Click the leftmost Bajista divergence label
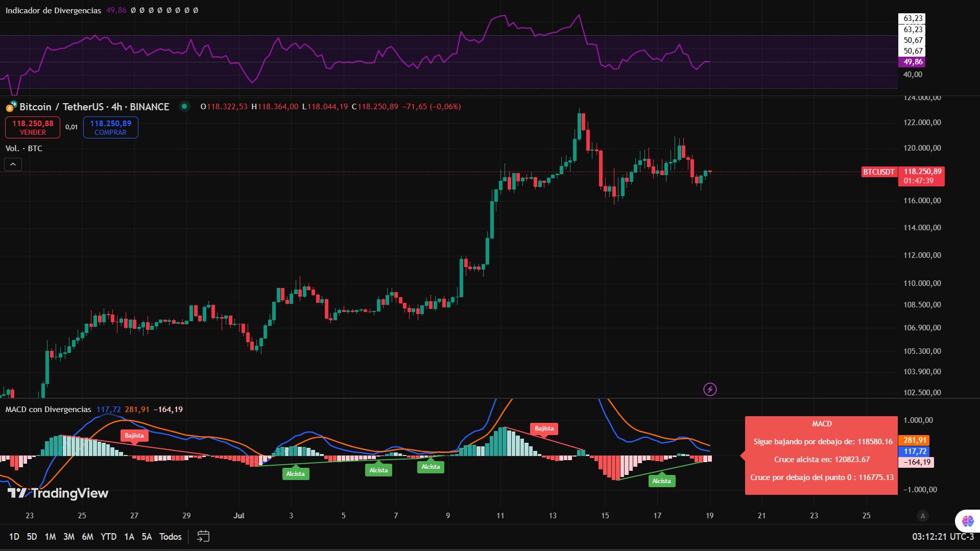Image resolution: width=980 pixels, height=551 pixels. coord(134,436)
